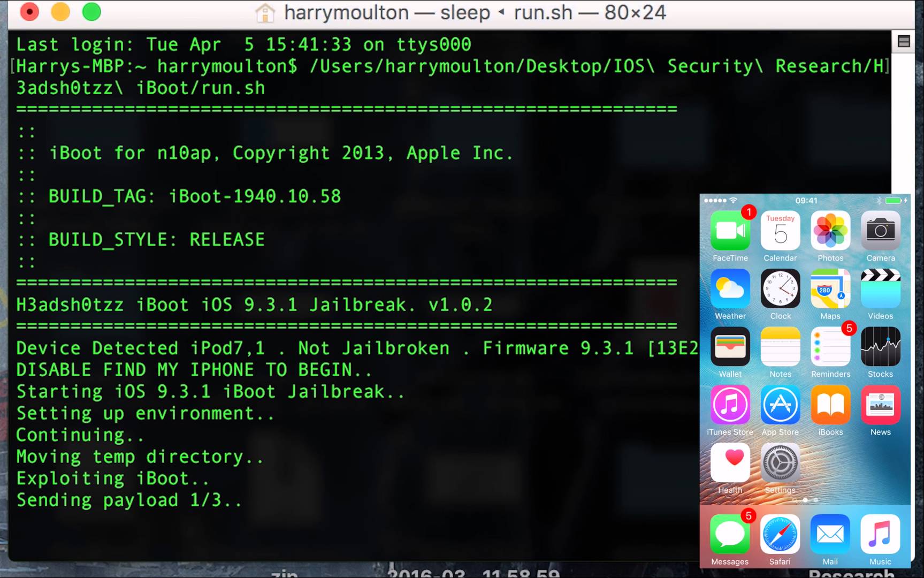Launch Safari from the dock

click(x=780, y=534)
